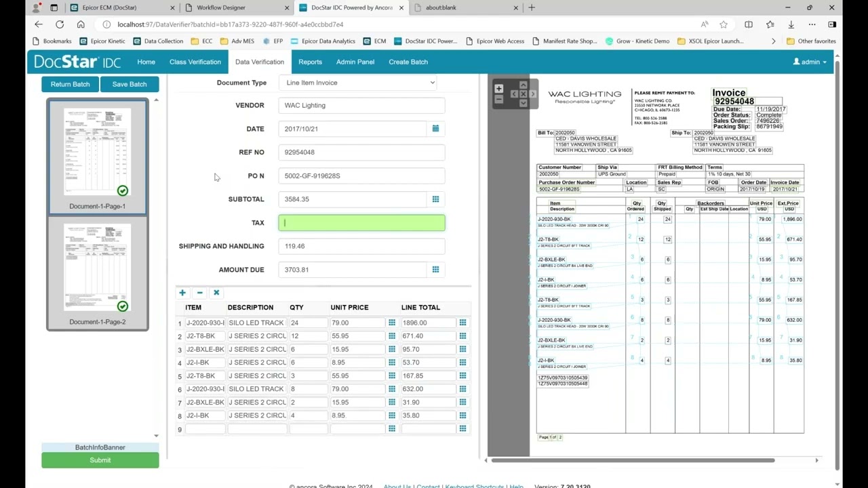This screenshot has width=868, height=488.
Task: Open the Epicor Data Analytics bookmark
Action: click(x=323, y=41)
